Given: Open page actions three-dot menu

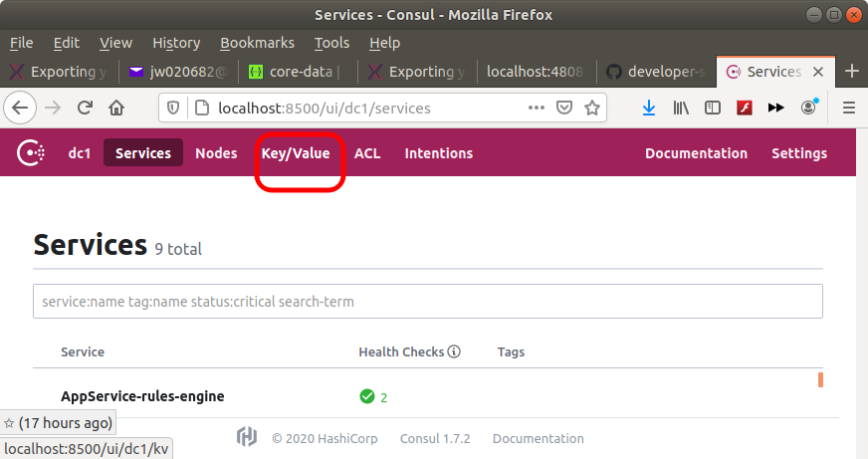Looking at the screenshot, I should pos(537,108).
